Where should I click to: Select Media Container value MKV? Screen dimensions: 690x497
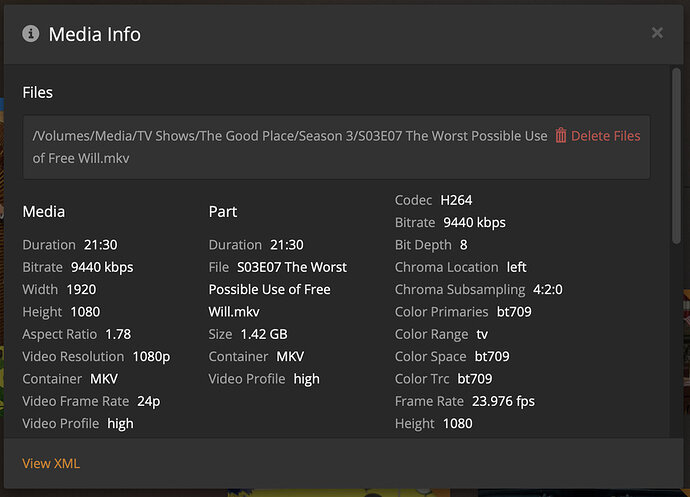[104, 379]
